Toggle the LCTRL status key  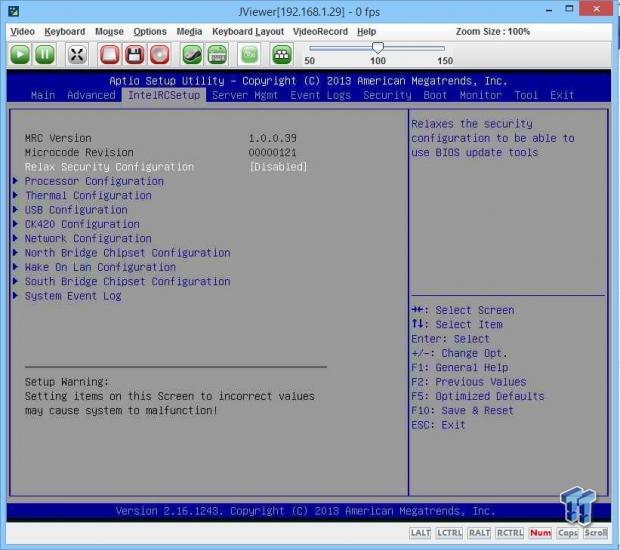coord(449,533)
